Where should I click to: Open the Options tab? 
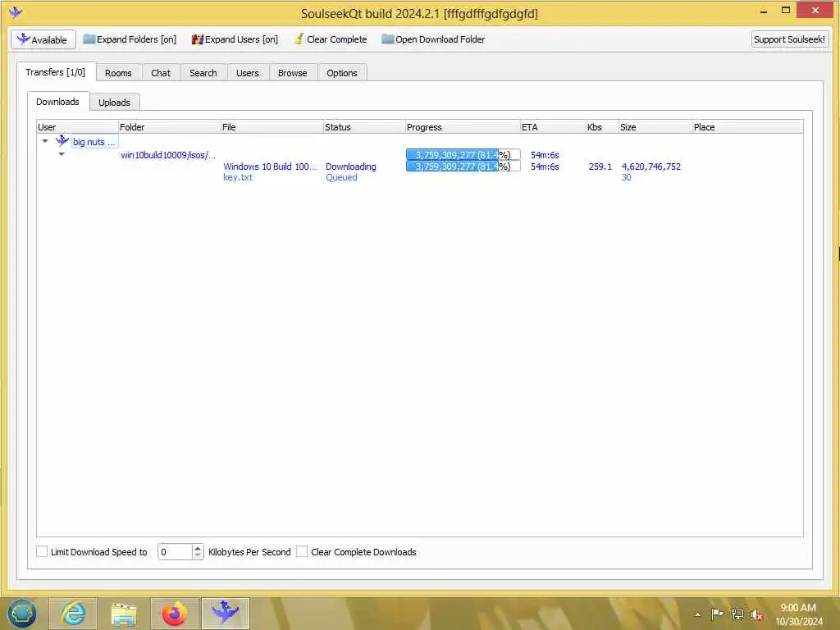pos(342,73)
